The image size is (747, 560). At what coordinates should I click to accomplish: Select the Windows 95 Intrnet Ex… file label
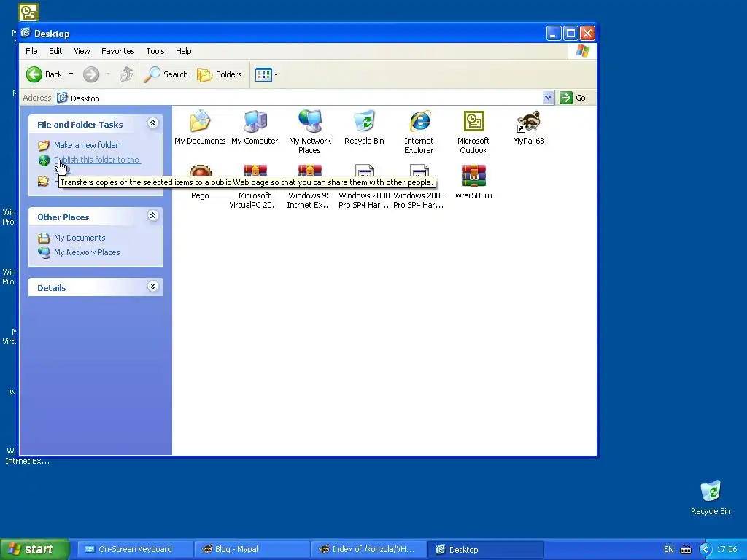pyautogui.click(x=309, y=201)
